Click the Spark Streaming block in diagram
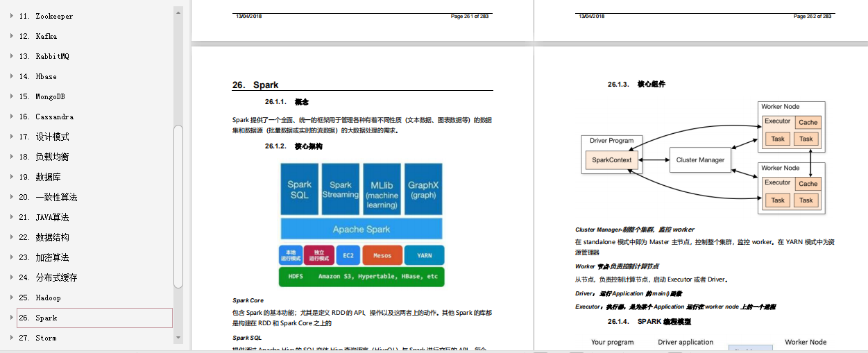The height and width of the screenshot is (353, 868). click(341, 189)
